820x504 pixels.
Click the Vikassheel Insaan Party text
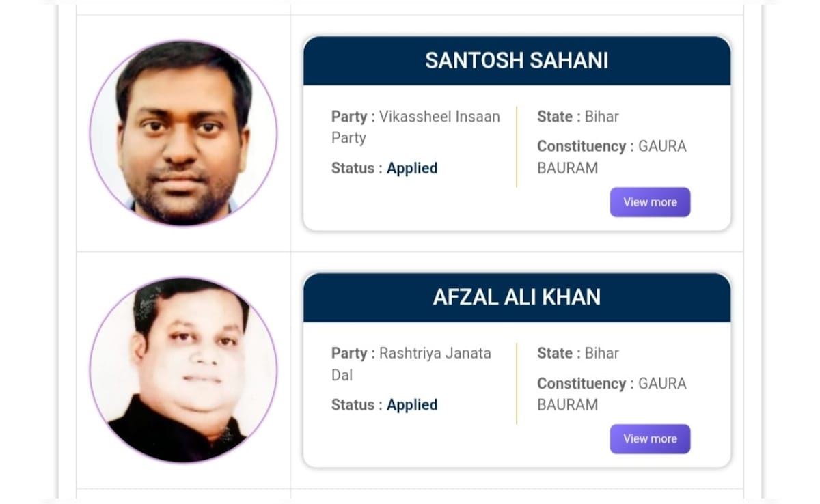coord(439,117)
